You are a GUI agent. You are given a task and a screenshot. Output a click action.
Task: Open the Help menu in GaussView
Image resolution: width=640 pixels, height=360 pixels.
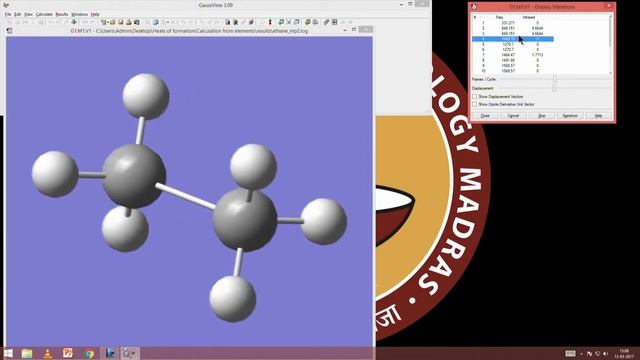pyautogui.click(x=95, y=14)
